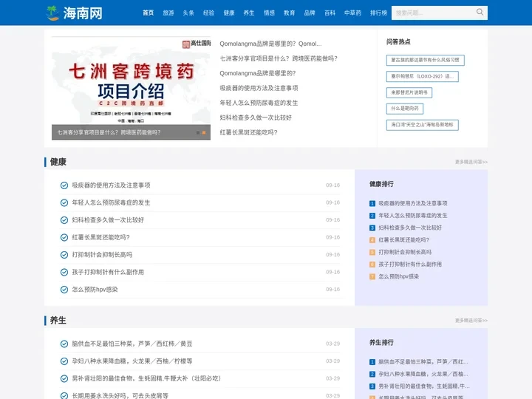This screenshot has width=532, height=399.
Task: Open top list link 红薯长黑斑还能吃吗?
Action: [248, 132]
